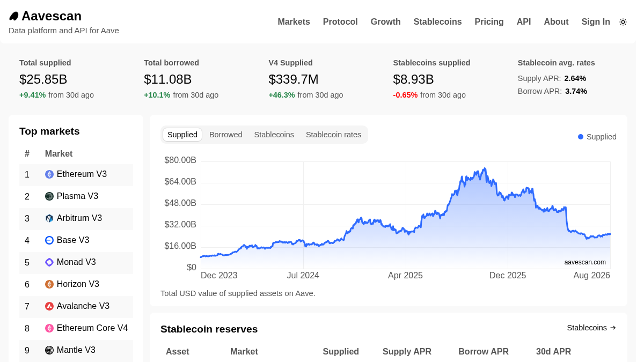The width and height of the screenshot is (644, 362).
Task: Open the Growth navigation link
Action: (385, 22)
